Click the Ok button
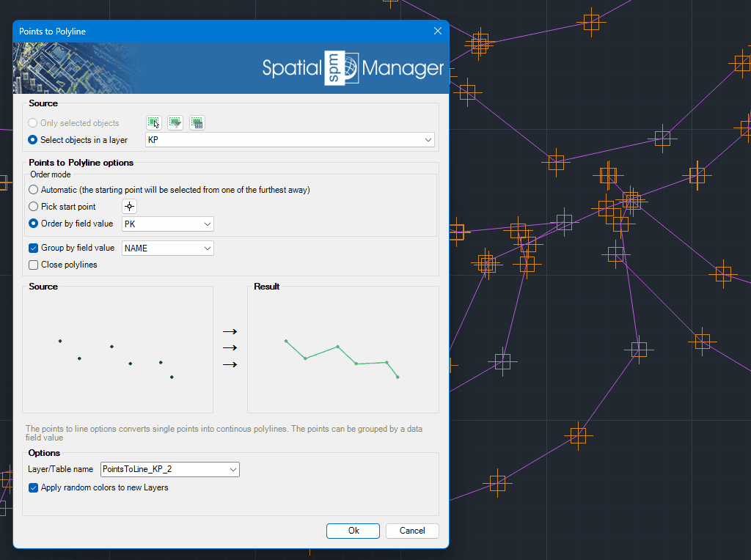This screenshot has width=751, height=560. (x=353, y=531)
